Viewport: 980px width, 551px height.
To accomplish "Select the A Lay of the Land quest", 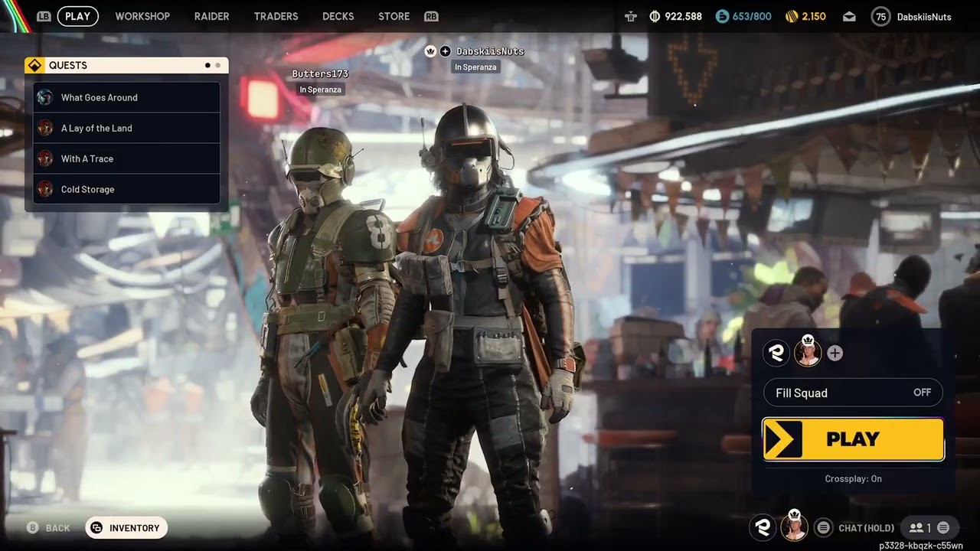I will (126, 128).
